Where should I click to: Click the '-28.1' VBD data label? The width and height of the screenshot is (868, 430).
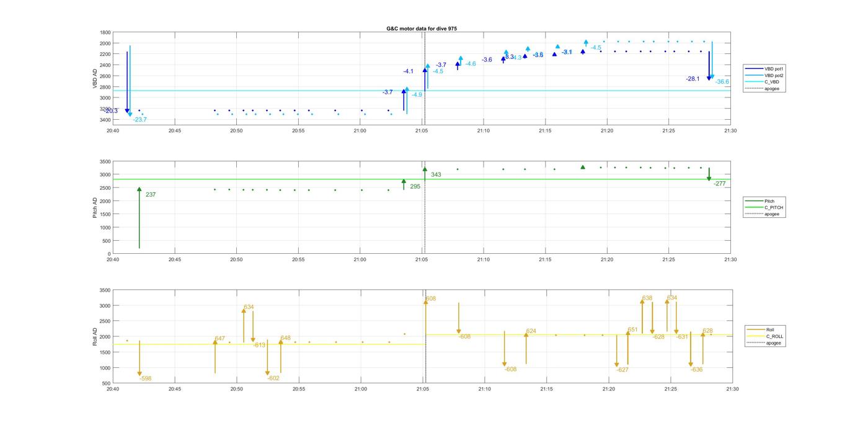click(x=693, y=79)
